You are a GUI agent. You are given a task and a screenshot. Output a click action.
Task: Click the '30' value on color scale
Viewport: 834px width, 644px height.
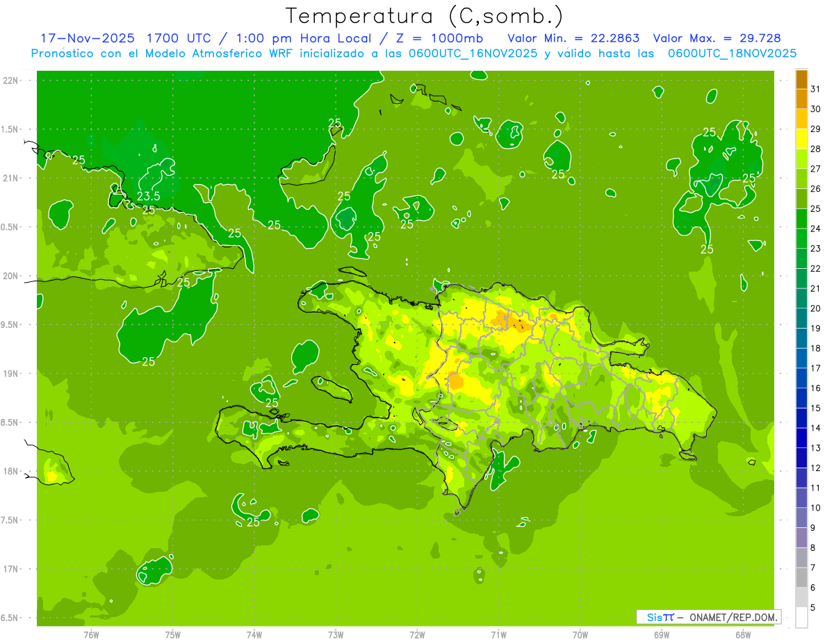[x=815, y=109]
